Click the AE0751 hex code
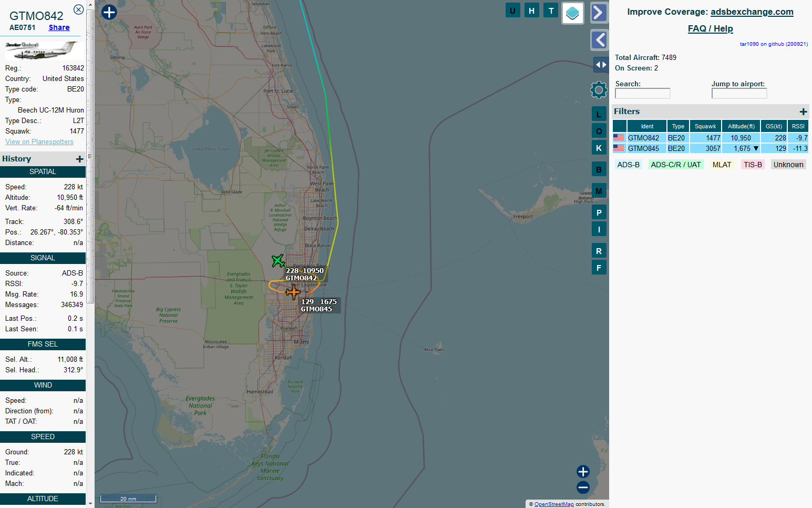The height and width of the screenshot is (508, 812). 23,28
